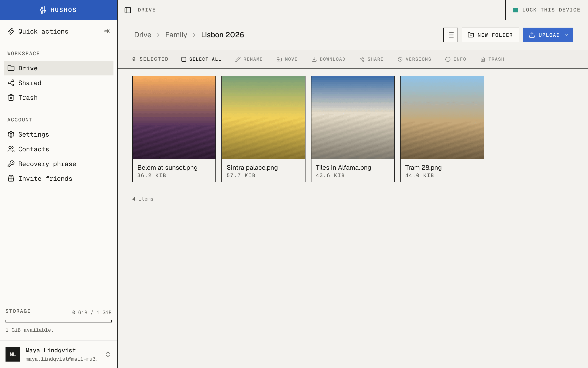Click the Contacts people icon
Viewport: 588px width, 368px height.
click(x=11, y=149)
